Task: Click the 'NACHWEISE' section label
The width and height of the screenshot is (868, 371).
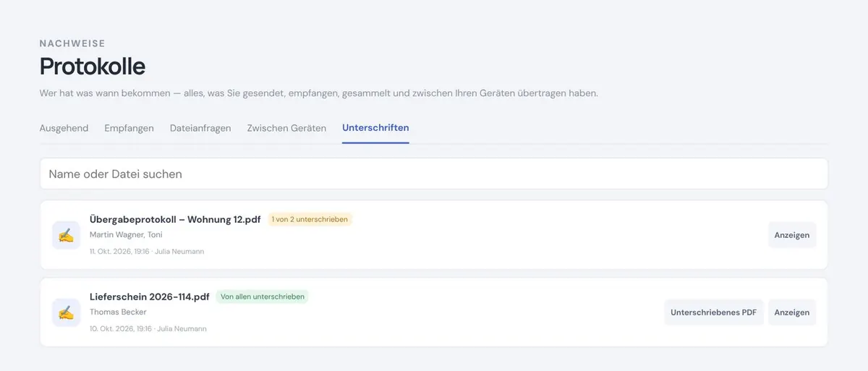Action: 72,43
